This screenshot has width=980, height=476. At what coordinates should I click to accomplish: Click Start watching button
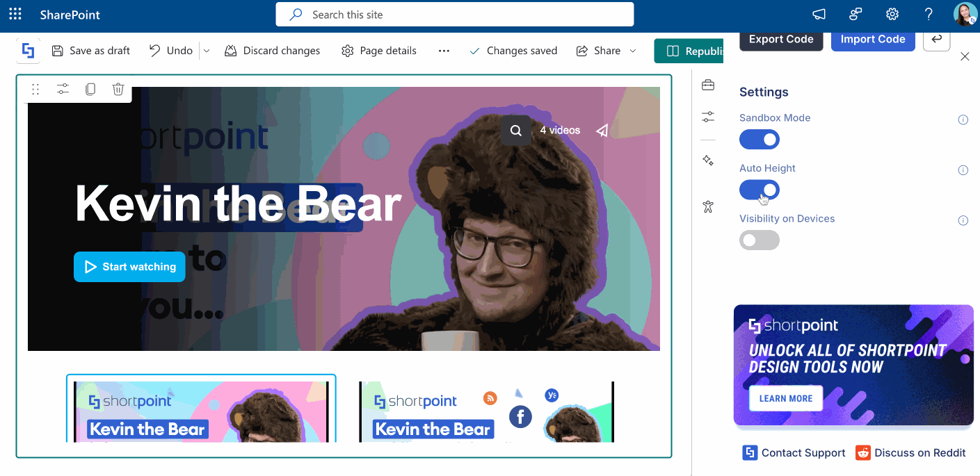[x=129, y=267]
